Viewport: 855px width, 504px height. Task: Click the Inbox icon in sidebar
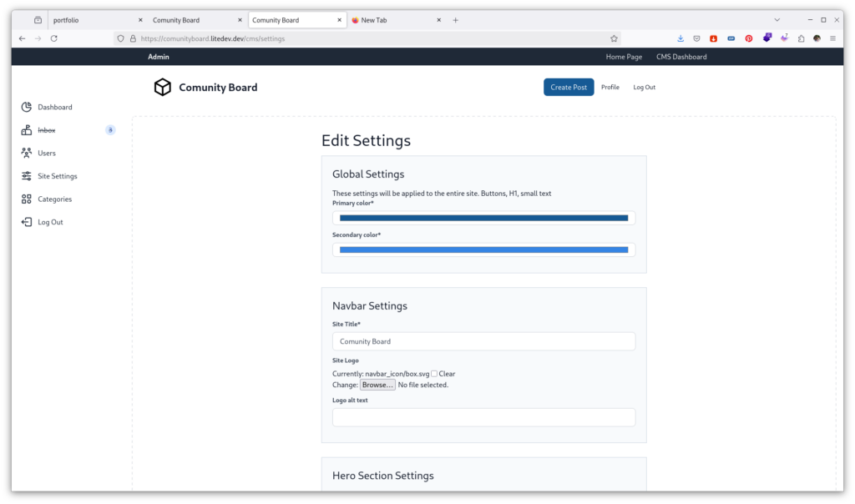point(27,130)
